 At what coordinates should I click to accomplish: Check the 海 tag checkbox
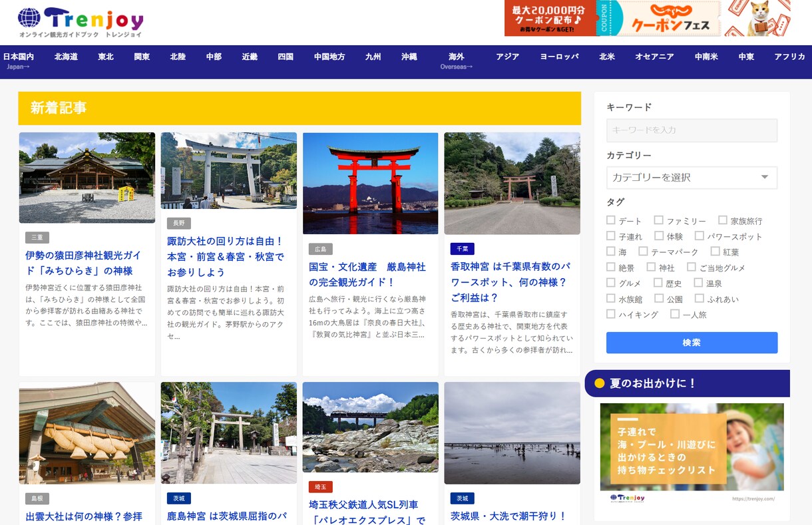point(611,252)
